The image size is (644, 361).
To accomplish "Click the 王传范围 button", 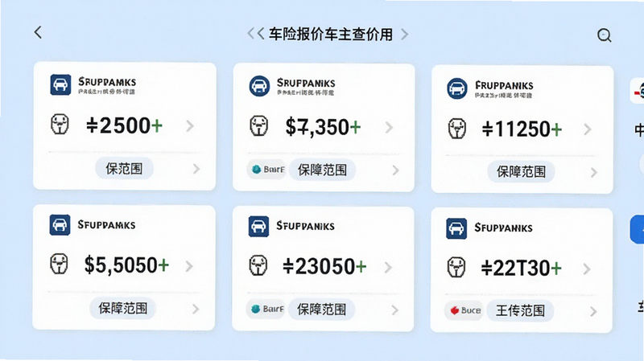I will click(x=520, y=310).
